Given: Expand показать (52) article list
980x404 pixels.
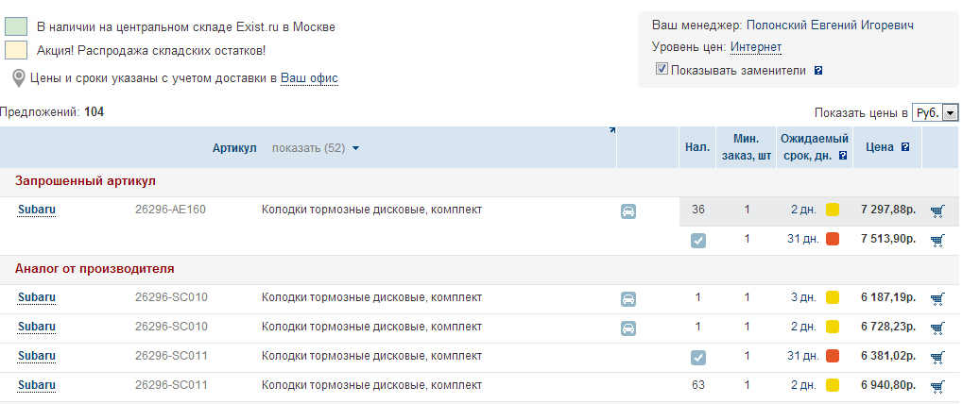Looking at the screenshot, I should [x=316, y=148].
